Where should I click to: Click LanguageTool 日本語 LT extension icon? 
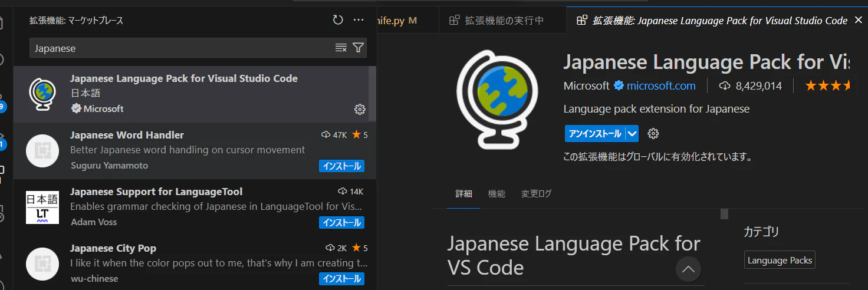[42, 207]
